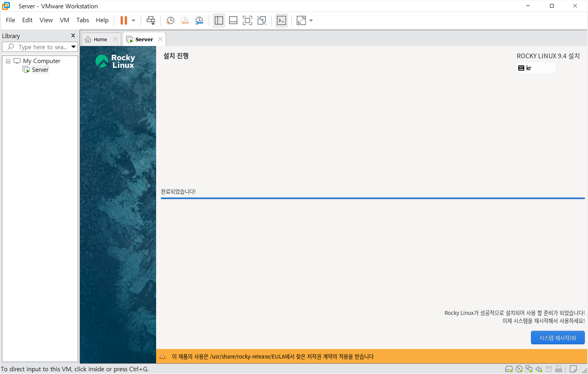Toggle Unity mode icon
This screenshot has width=588, height=374.
click(262, 21)
